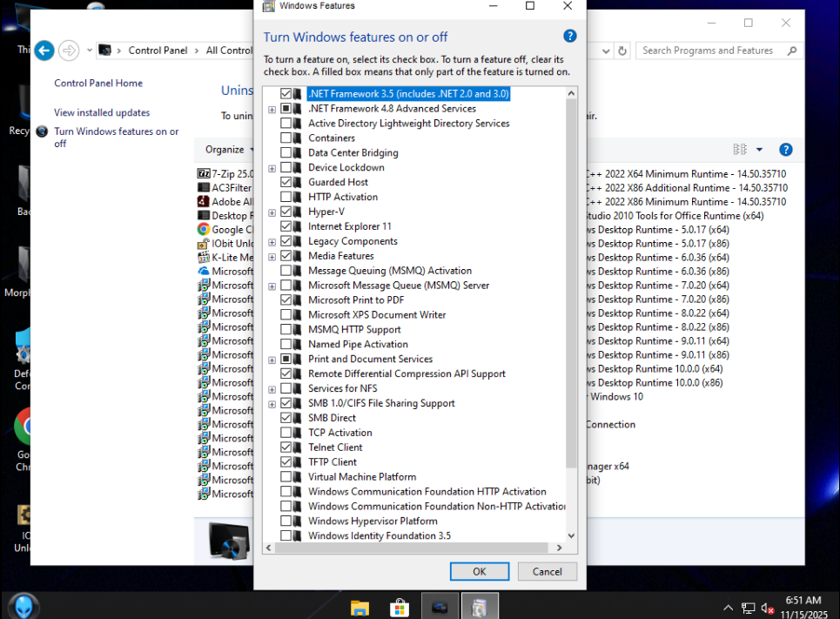Open File Explorer from the taskbar
This screenshot has width=840, height=619.
[360, 607]
